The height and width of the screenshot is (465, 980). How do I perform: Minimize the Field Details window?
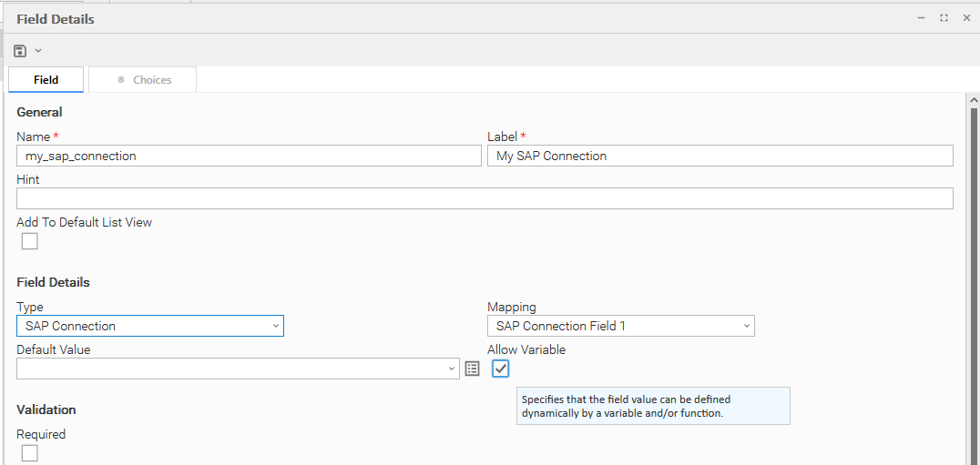click(921, 18)
